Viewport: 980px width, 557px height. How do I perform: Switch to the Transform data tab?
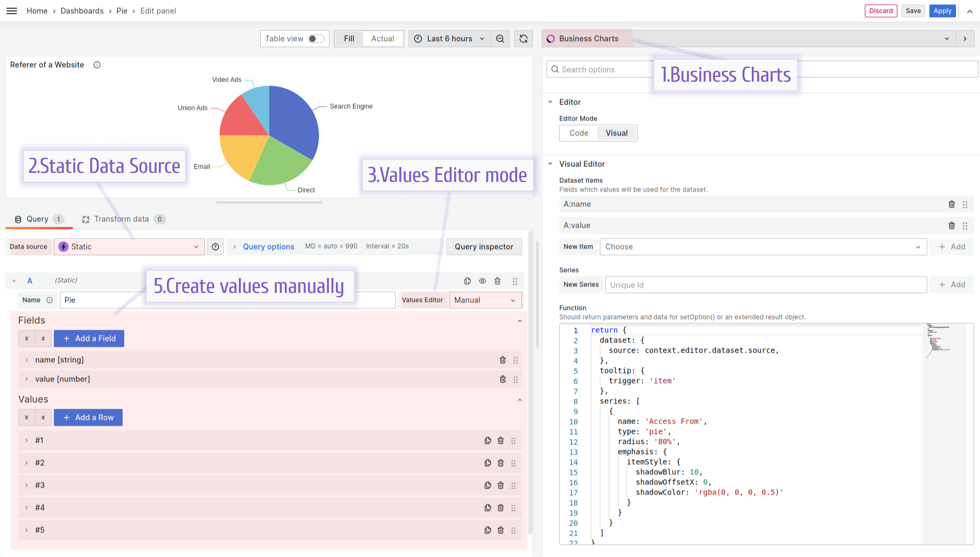(x=122, y=219)
